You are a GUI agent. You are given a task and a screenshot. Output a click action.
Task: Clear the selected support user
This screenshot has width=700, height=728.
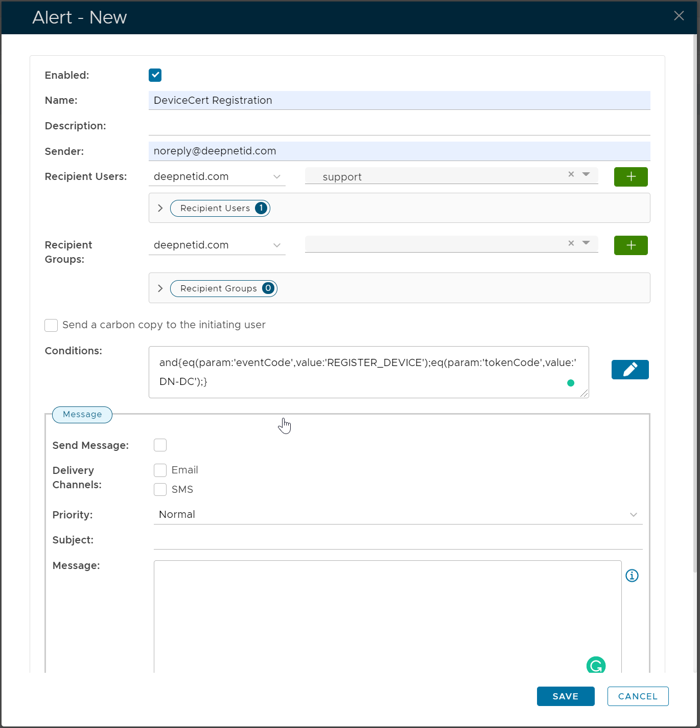point(571,174)
